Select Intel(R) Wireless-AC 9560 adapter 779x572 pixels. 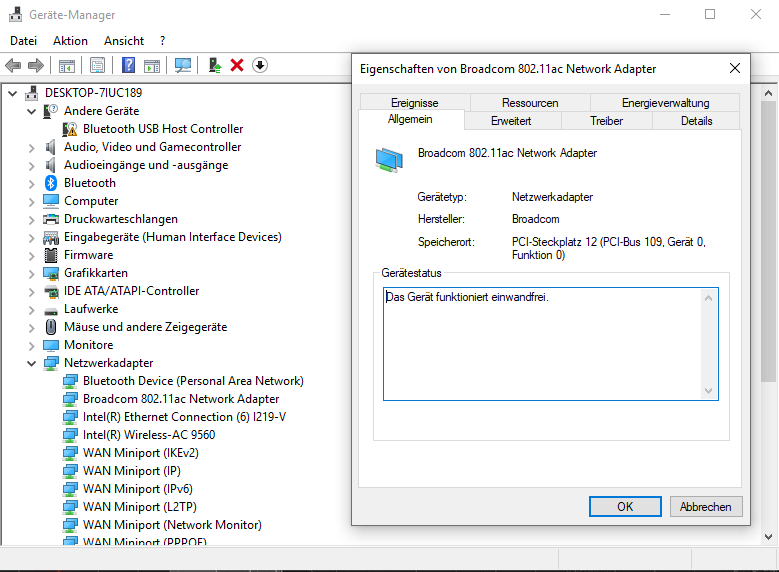149,435
